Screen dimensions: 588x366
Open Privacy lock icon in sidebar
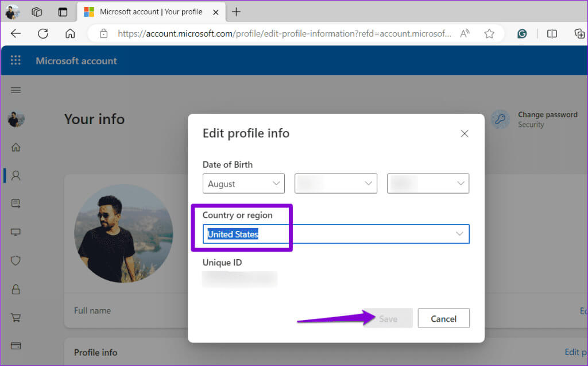point(16,289)
